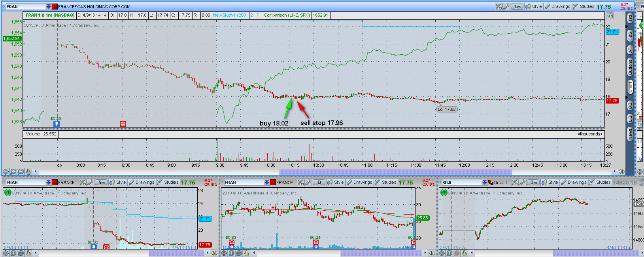Image resolution: width=644 pixels, height=257 pixels.
Task: Open Drawings menu in the daily chart
Action: tap(359, 182)
